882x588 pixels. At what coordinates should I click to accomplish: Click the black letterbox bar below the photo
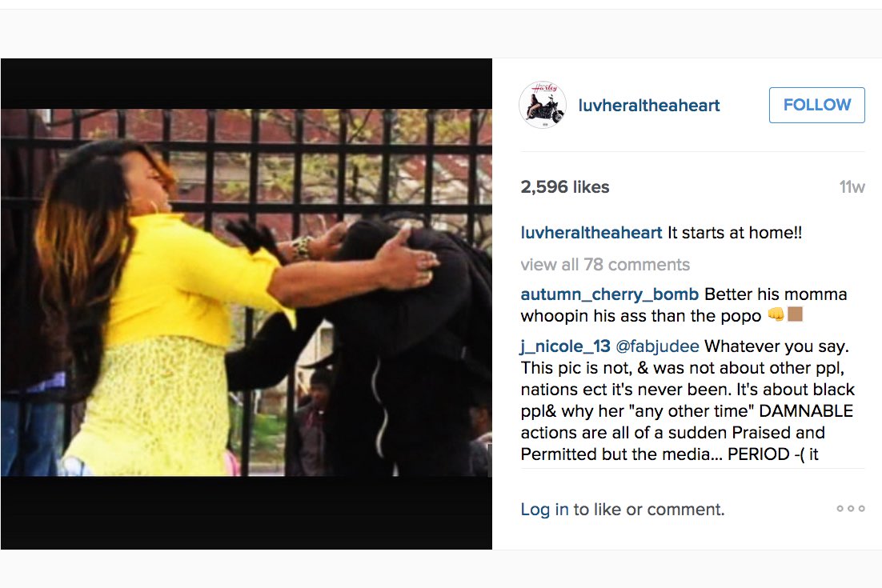[x=247, y=513]
